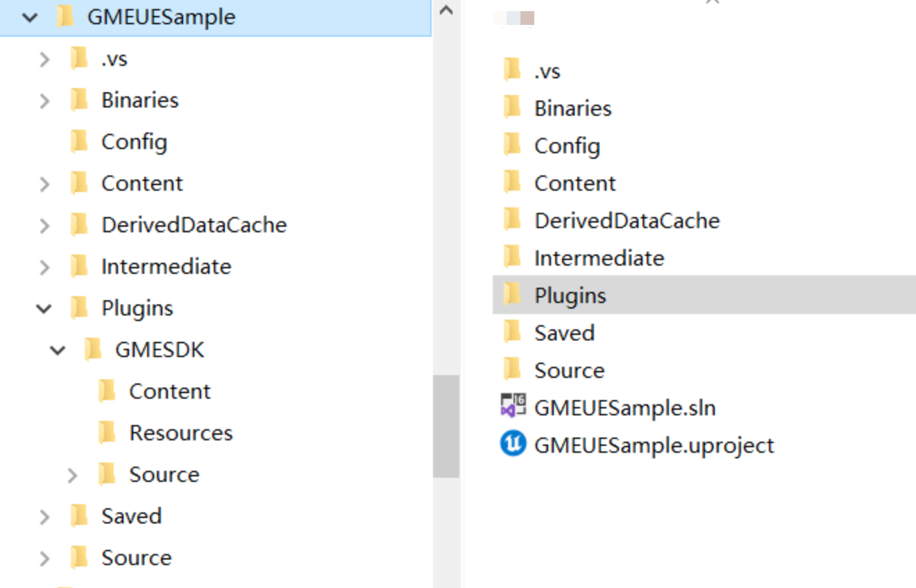Click the scroll-up arrow of navigation pane

(446, 11)
